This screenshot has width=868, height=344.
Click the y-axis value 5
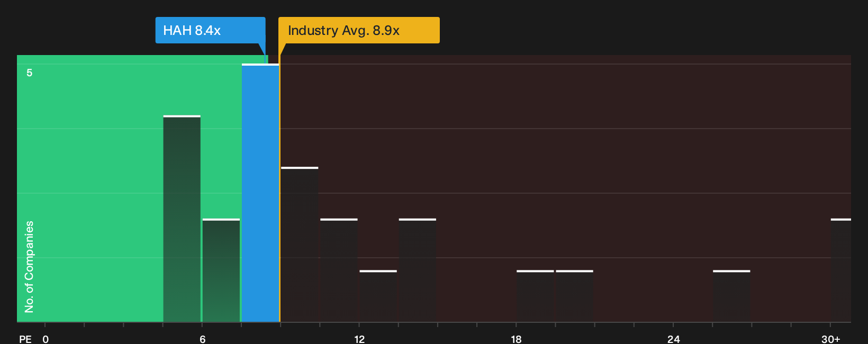click(30, 73)
